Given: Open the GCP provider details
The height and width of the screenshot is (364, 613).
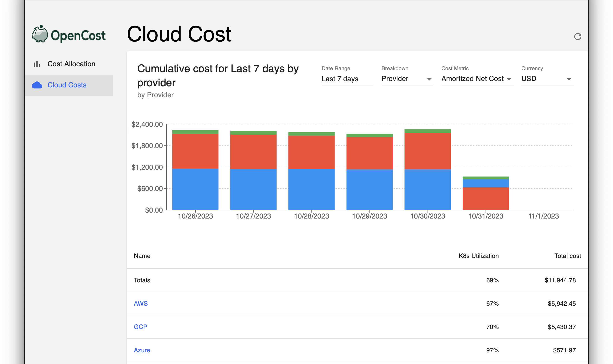Looking at the screenshot, I should pos(141,327).
